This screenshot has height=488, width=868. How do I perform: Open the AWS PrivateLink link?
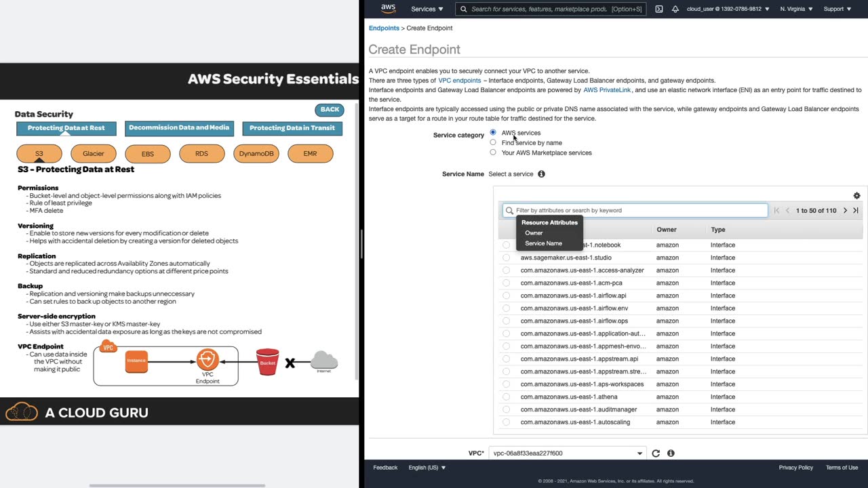point(608,90)
